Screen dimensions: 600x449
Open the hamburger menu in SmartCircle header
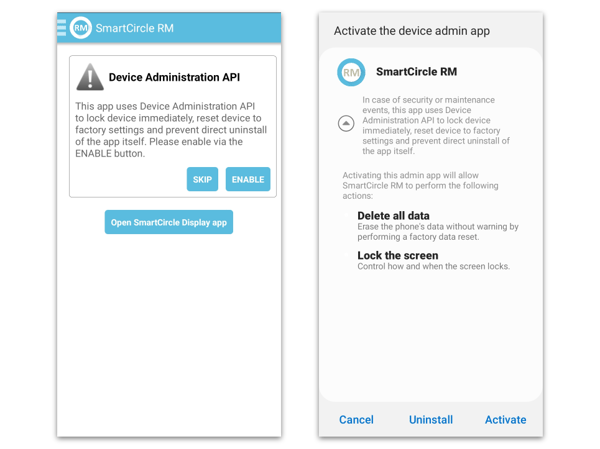[62, 28]
